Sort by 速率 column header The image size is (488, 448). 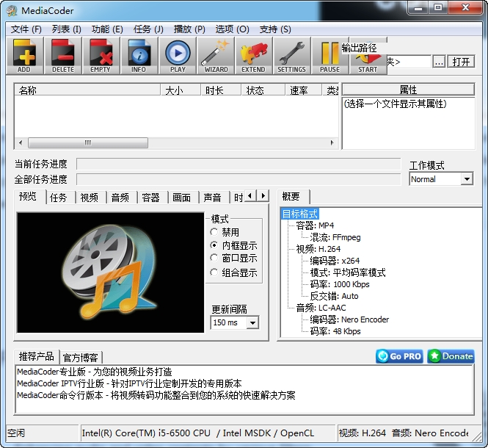pyautogui.click(x=304, y=90)
